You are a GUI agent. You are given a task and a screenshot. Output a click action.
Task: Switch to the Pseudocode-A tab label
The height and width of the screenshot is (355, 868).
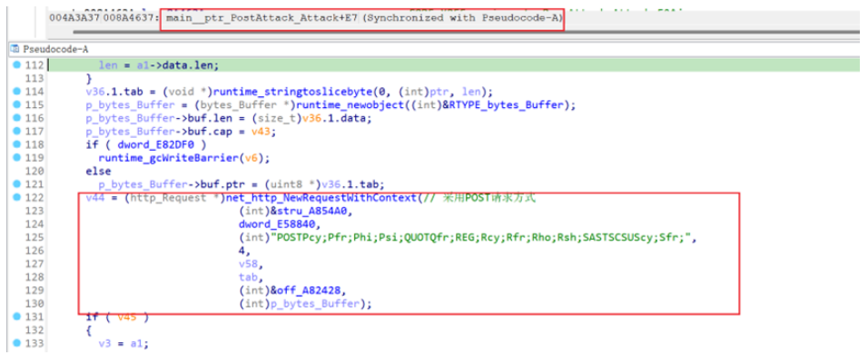tap(55, 49)
